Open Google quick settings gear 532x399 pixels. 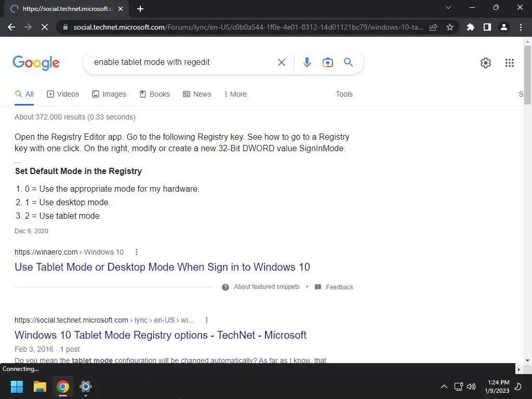click(x=486, y=63)
